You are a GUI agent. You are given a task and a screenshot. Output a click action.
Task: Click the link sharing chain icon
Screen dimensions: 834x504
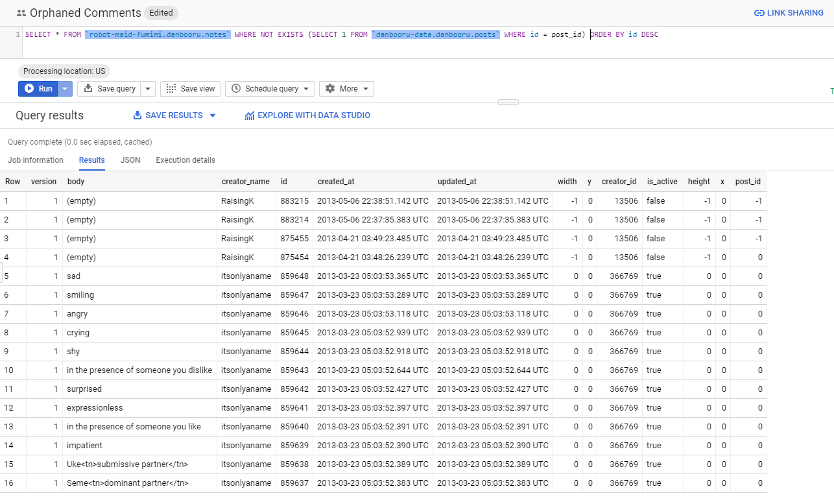coord(758,12)
